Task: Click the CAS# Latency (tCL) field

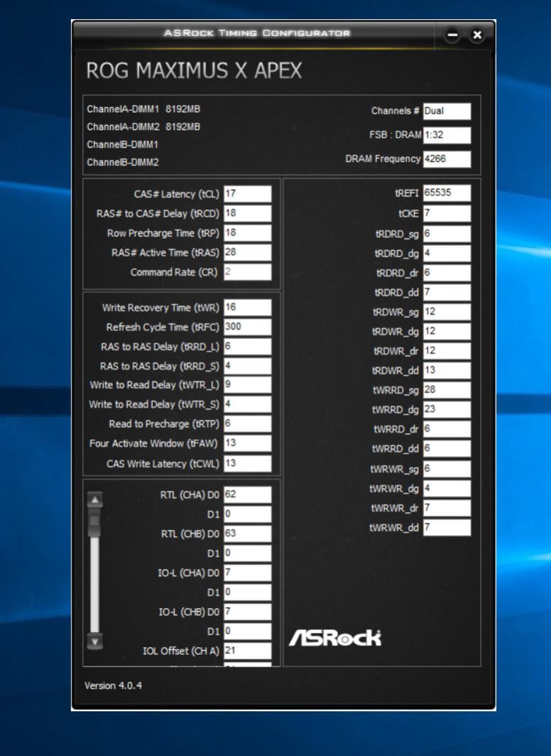Action: coord(248,194)
